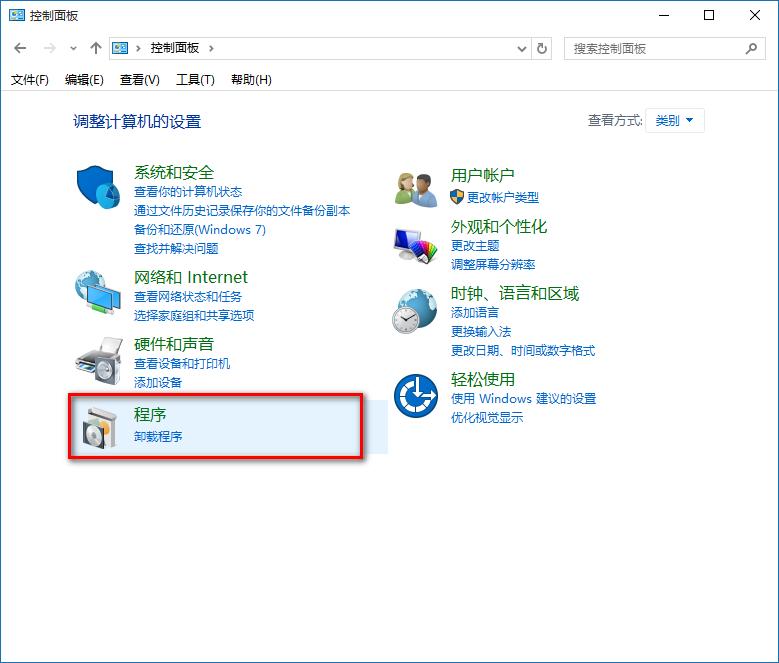The image size is (779, 663).
Task: Click 查看设备和打印机 link
Action: click(182, 364)
